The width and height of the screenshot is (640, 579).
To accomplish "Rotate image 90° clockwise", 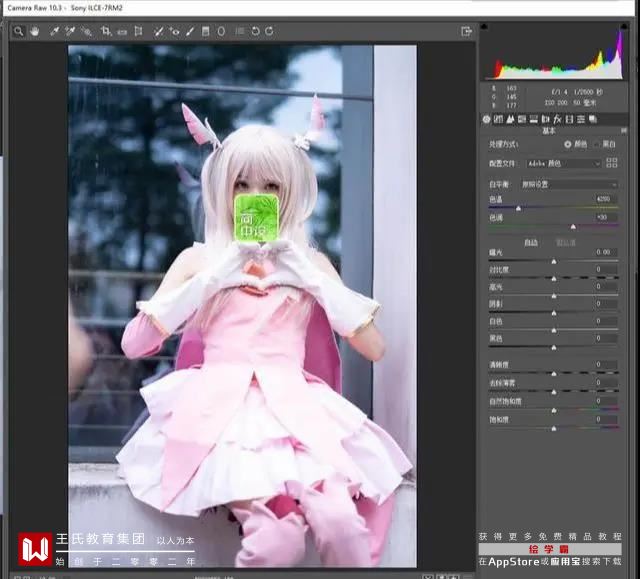I will pyautogui.click(x=269, y=31).
